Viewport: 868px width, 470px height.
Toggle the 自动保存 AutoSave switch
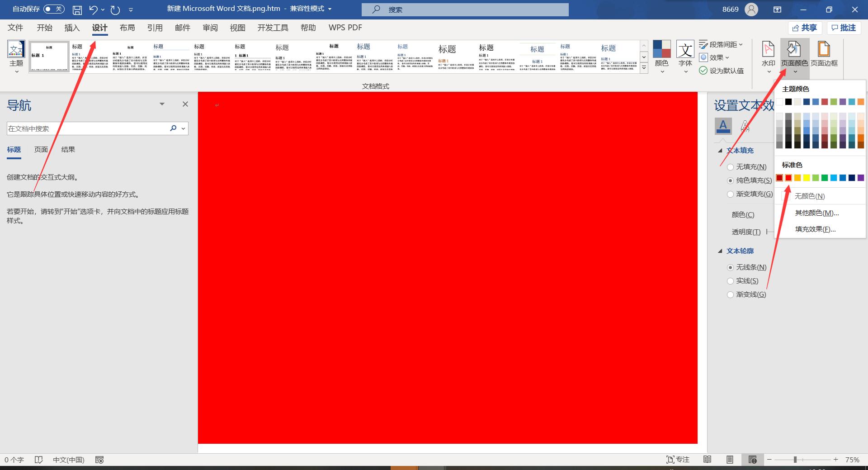click(x=54, y=9)
